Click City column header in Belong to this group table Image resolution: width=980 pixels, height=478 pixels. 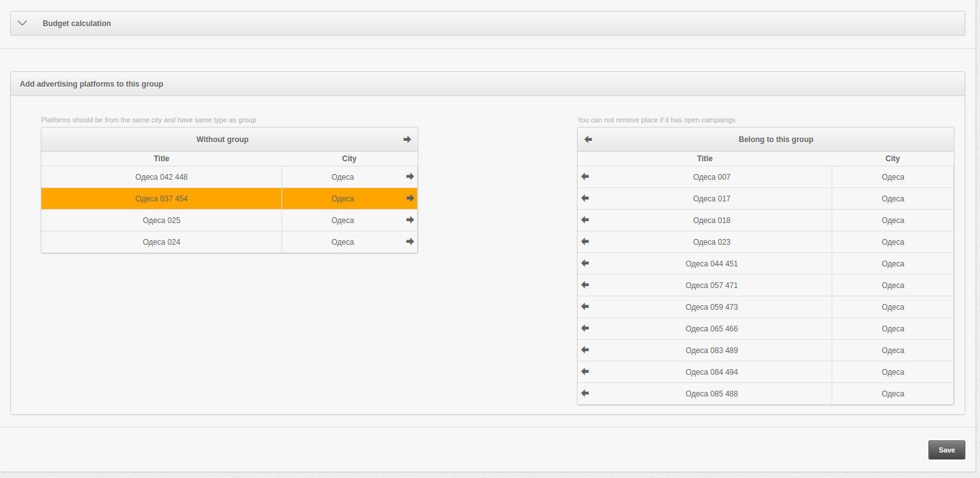[893, 159]
